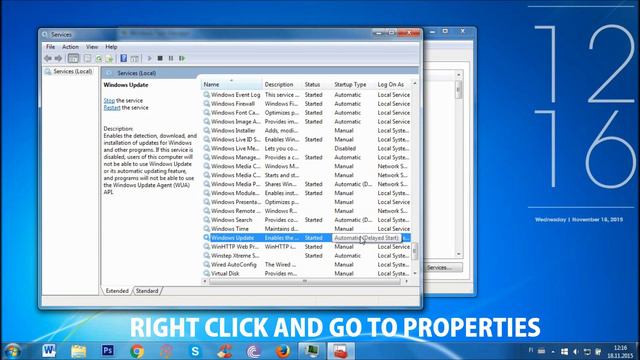Sort by the Startup Type column header
Screen dimensions: 640x360
[353, 84]
